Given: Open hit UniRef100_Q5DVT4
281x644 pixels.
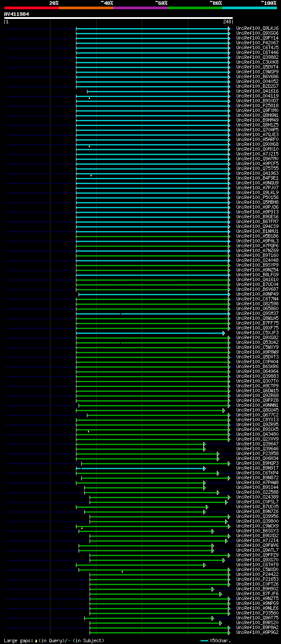Looking at the screenshot, I should pyautogui.click(x=257, y=67).
